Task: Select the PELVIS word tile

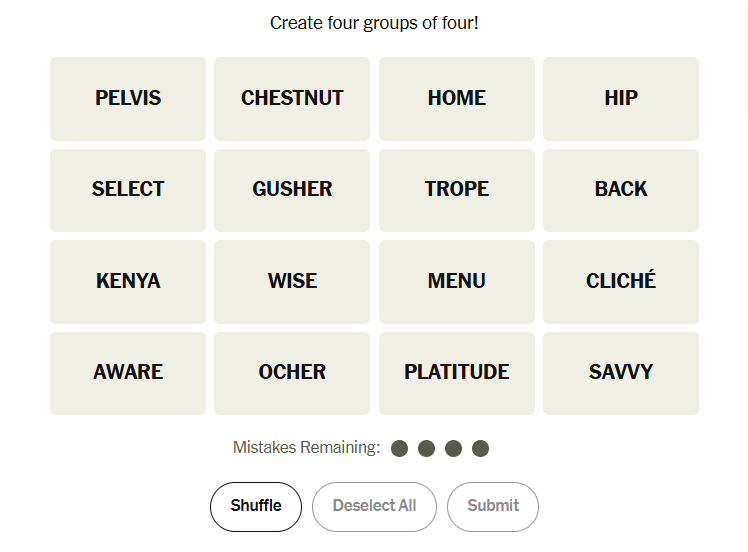Action: click(128, 98)
